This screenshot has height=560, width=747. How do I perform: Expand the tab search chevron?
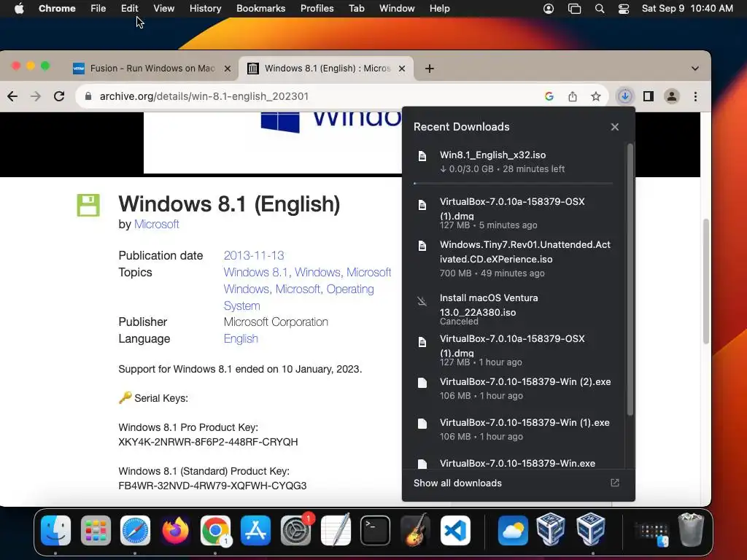point(695,69)
